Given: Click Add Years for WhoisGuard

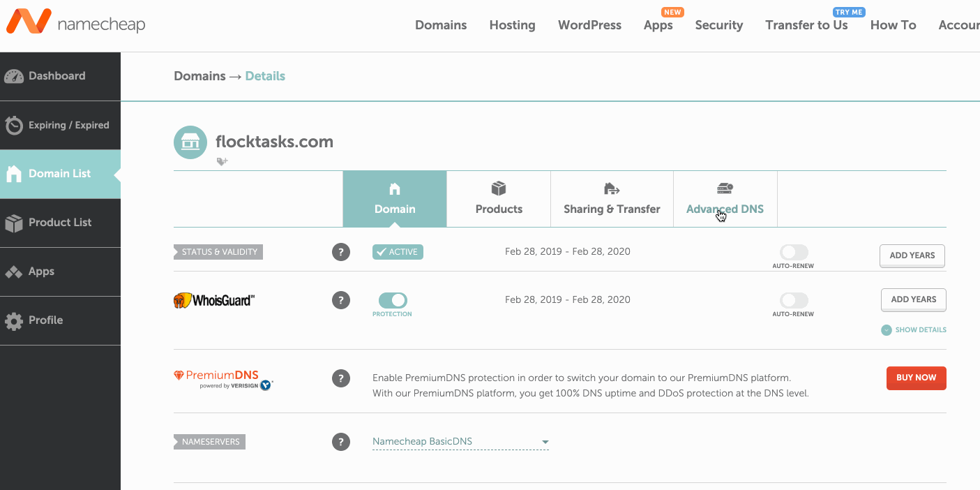Looking at the screenshot, I should click(x=914, y=299).
